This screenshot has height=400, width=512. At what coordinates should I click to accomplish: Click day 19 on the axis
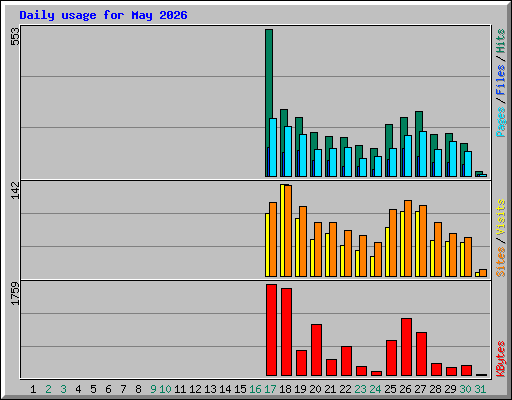[300, 389]
